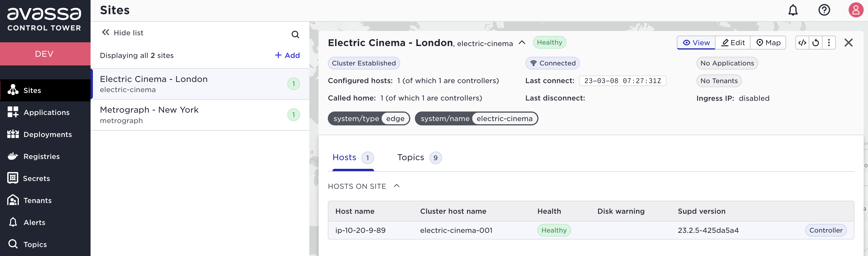Image resolution: width=868 pixels, height=256 pixels.
Task: Open the three-dot more options menu
Action: pyautogui.click(x=829, y=43)
